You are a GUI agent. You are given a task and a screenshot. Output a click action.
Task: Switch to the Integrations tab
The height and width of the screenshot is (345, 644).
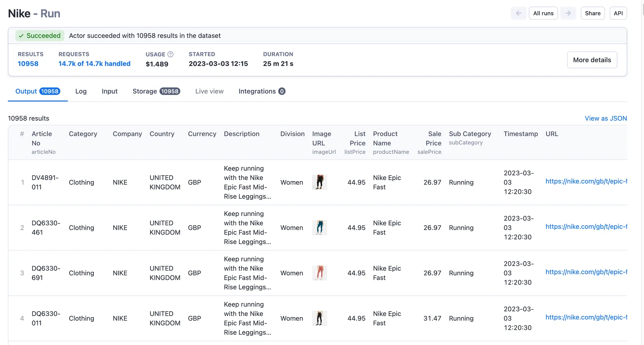click(x=262, y=92)
